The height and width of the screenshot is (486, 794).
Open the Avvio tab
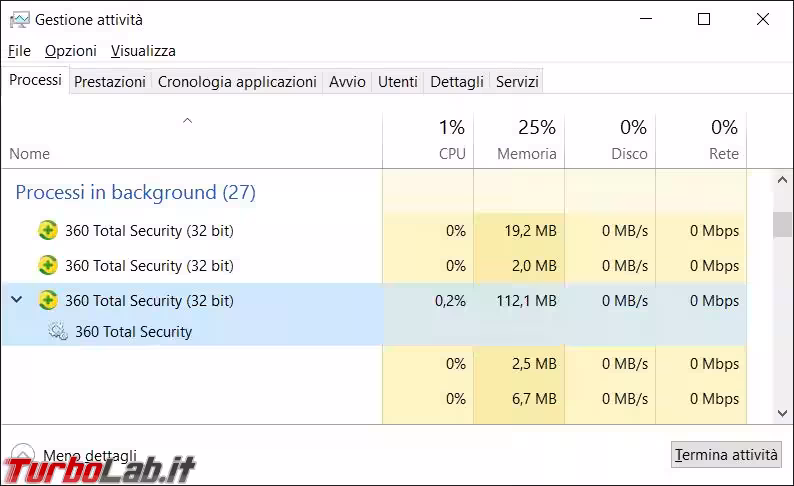pyautogui.click(x=347, y=82)
